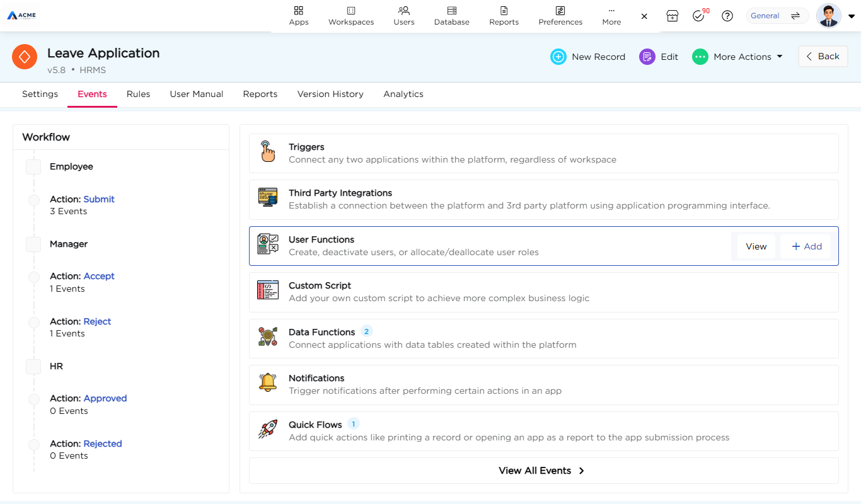Close the navigation bar with X
Viewport: 861px width, 504px height.
644,16
